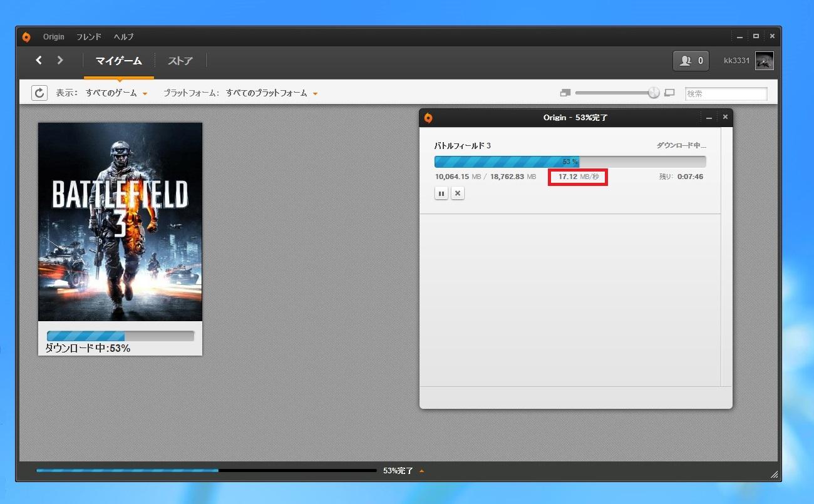Focus the 検索 search field
The height and width of the screenshot is (504, 814).
[x=726, y=93]
